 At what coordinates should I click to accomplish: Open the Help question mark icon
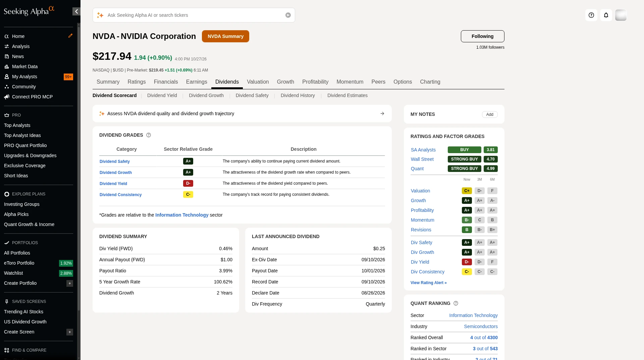click(x=591, y=15)
